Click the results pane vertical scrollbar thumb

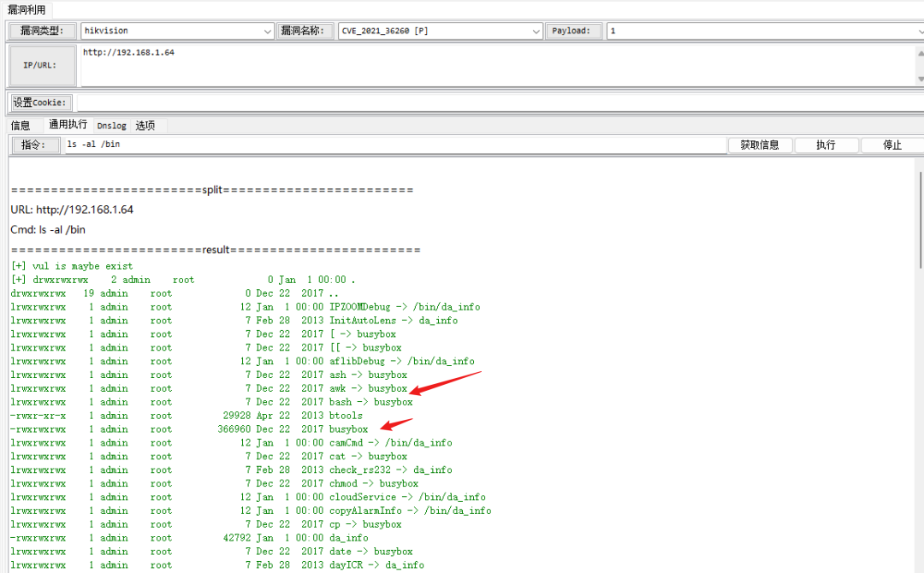(920, 219)
